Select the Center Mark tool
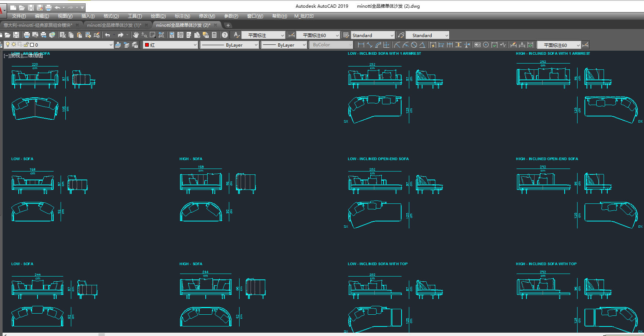 (x=486, y=45)
